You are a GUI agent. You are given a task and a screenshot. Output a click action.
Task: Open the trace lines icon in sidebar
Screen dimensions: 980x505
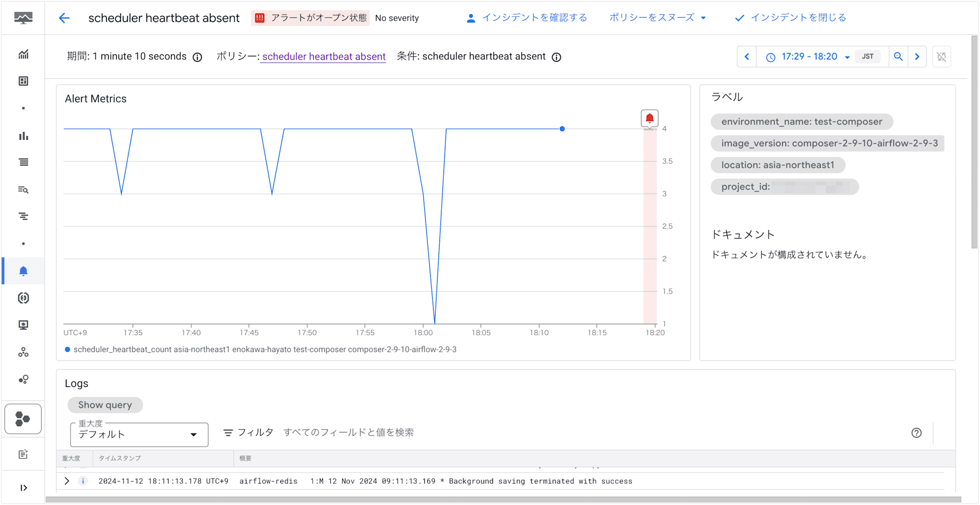click(23, 216)
